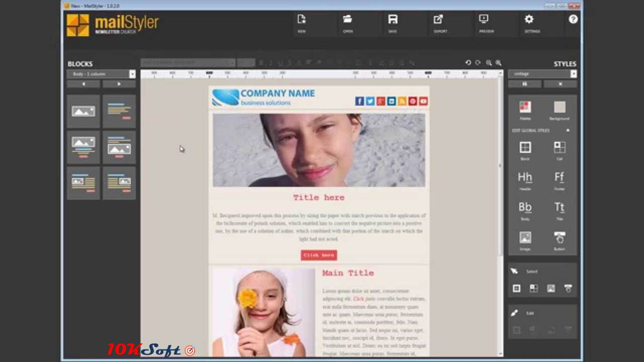
Task: Click the Pinterest icon in newsletter header
Action: pos(413,101)
